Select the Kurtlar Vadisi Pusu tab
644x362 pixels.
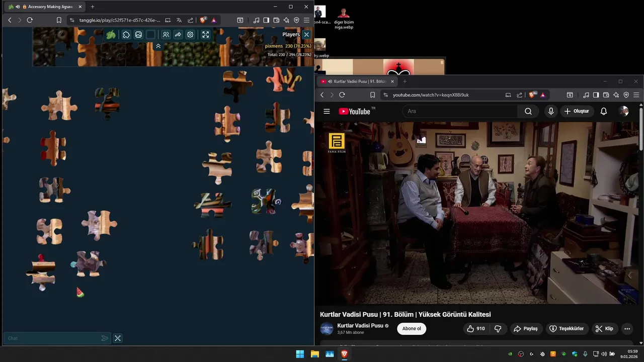point(358,81)
